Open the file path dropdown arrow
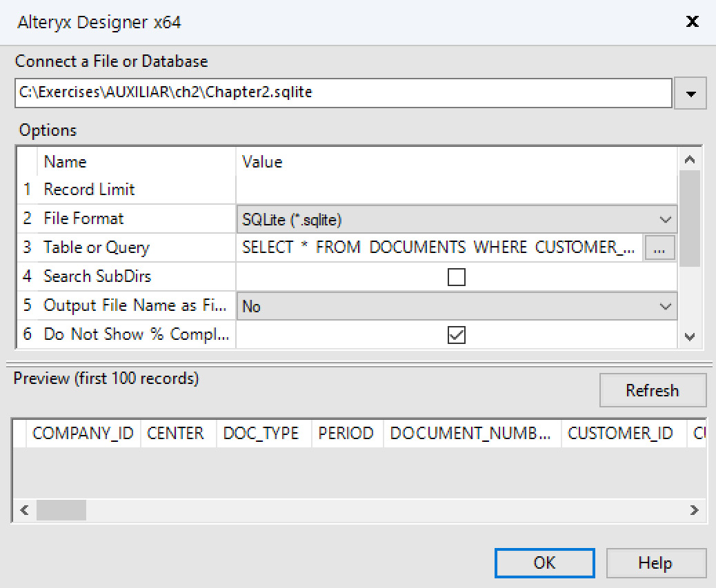This screenshot has height=588, width=716. tap(690, 94)
